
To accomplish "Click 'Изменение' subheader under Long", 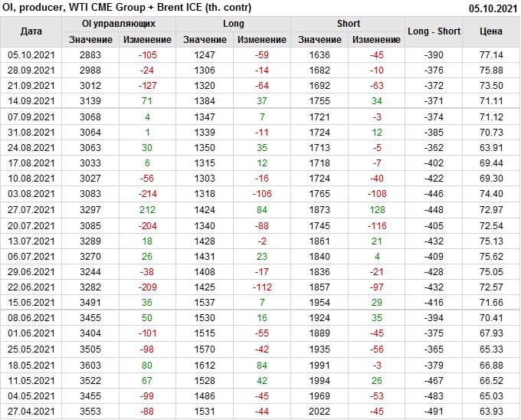I will [261, 40].
